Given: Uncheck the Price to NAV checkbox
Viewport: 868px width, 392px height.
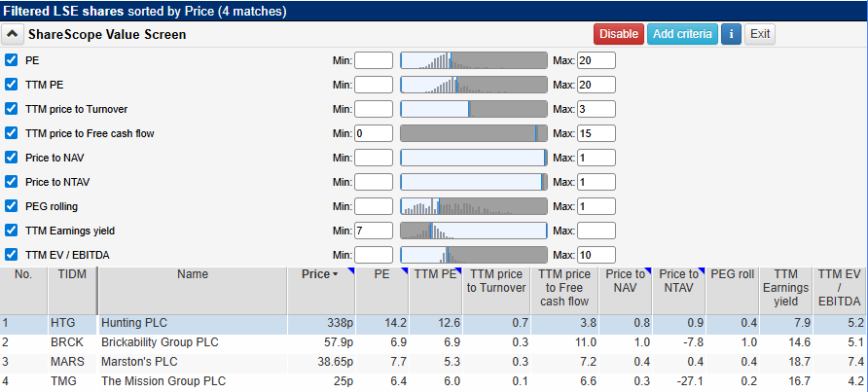Looking at the screenshot, I should coord(11,158).
